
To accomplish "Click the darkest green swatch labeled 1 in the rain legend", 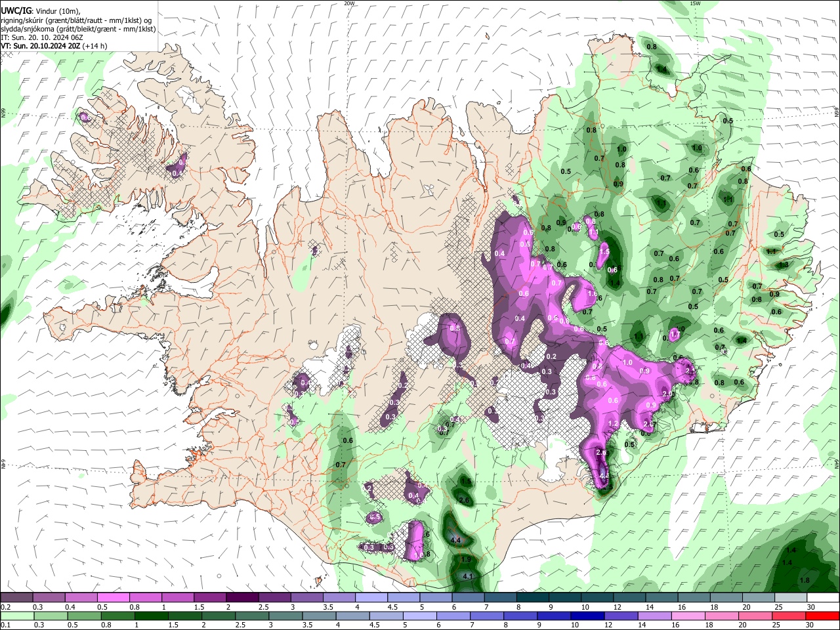I will pos(151,616).
